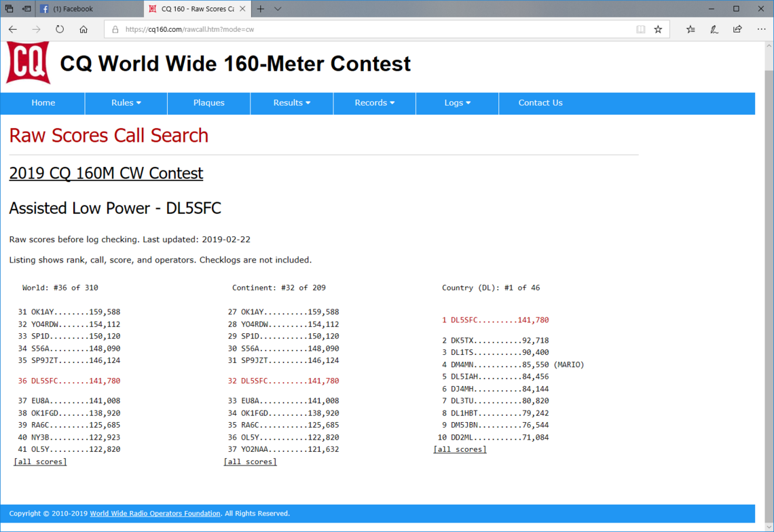Click the Share page icon
Image resolution: width=774 pixels, height=532 pixels.
tap(737, 30)
